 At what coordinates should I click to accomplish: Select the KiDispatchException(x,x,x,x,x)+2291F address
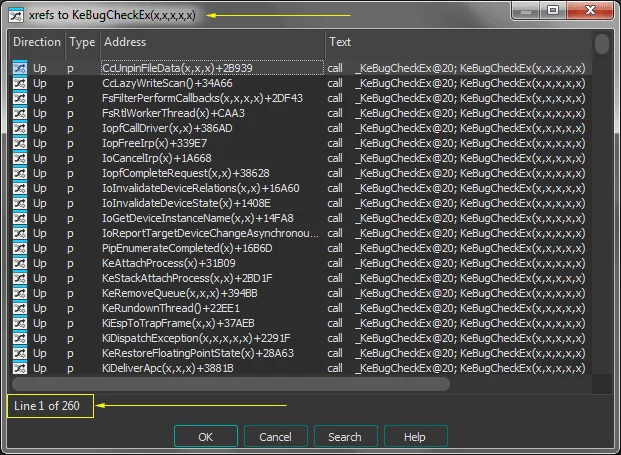pyautogui.click(x=196, y=338)
